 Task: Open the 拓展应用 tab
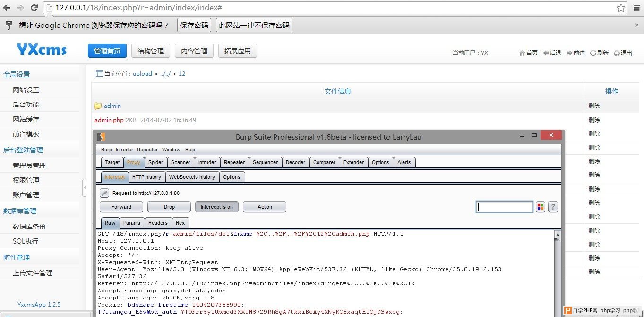tap(238, 51)
